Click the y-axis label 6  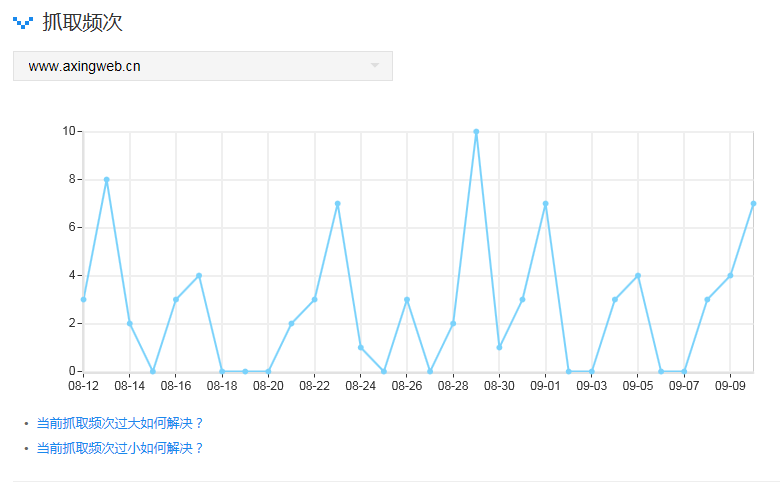[72, 227]
